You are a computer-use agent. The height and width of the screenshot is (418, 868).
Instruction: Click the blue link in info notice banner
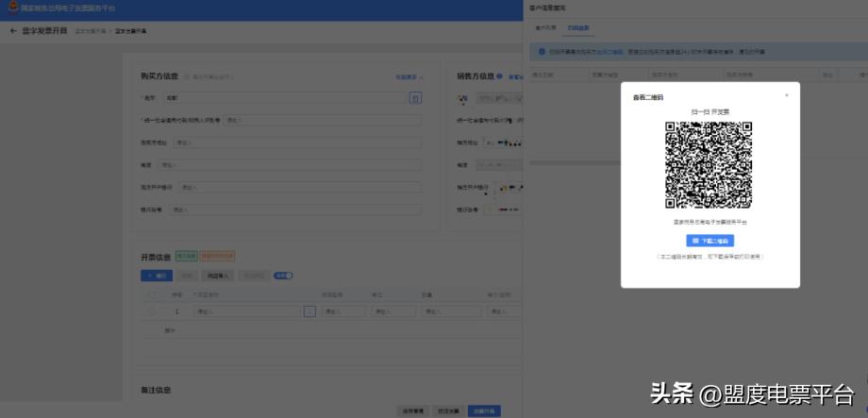click(x=611, y=52)
